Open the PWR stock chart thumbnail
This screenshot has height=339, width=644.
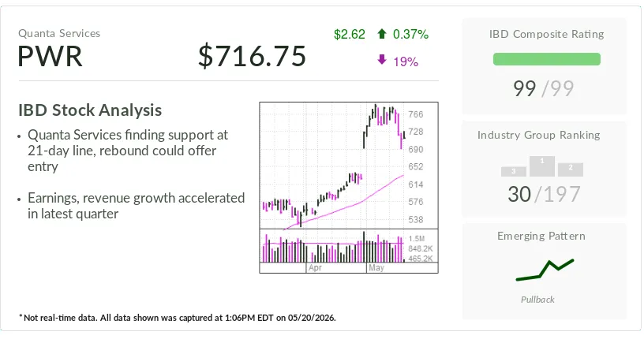click(349, 188)
